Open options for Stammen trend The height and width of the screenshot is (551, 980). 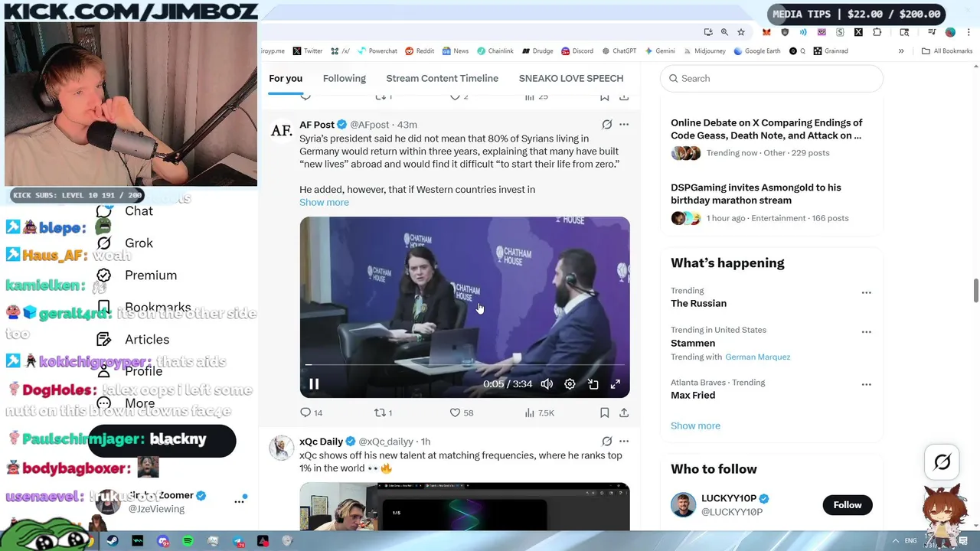(866, 331)
